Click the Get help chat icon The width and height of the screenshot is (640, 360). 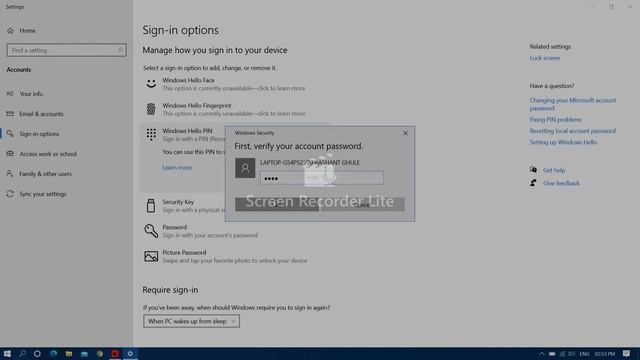point(533,170)
